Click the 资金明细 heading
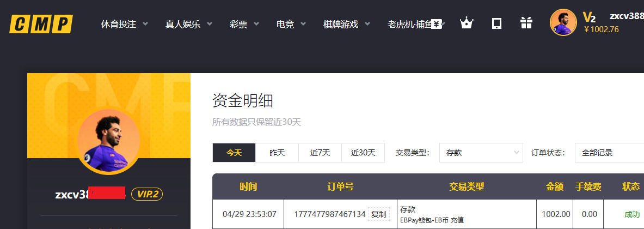The image size is (644, 229). pyautogui.click(x=243, y=101)
